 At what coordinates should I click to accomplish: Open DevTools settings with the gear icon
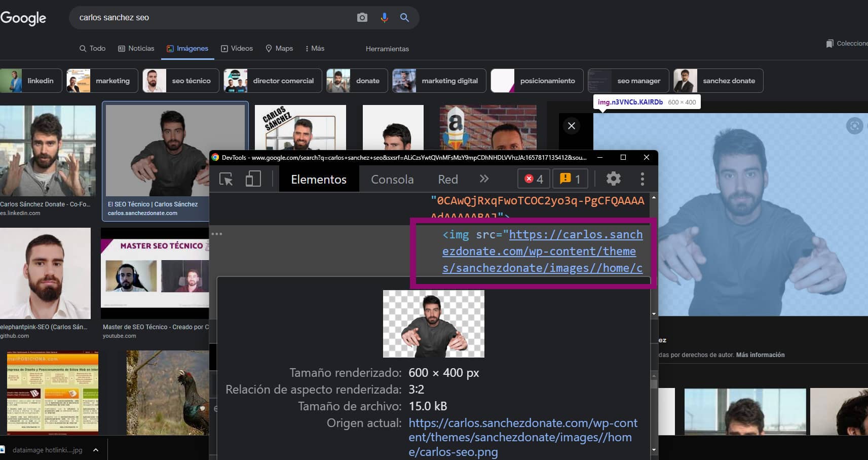pos(613,179)
